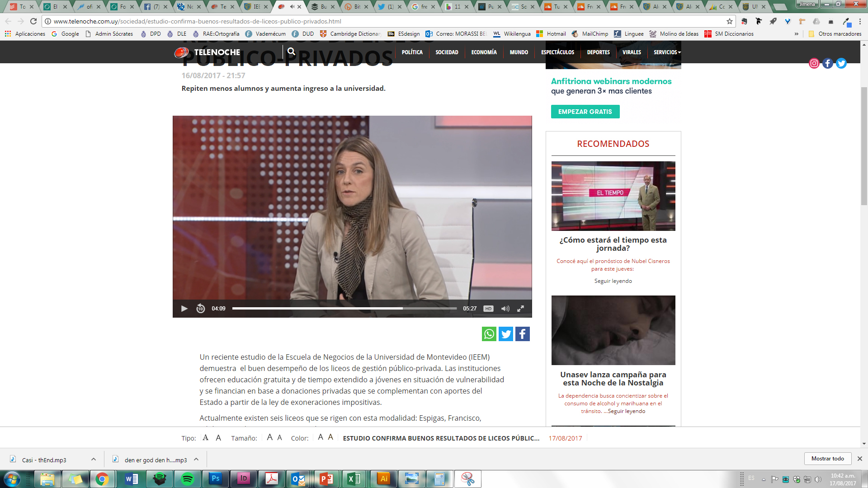
Task: Select the smaller Tamaño text size
Action: click(280, 437)
